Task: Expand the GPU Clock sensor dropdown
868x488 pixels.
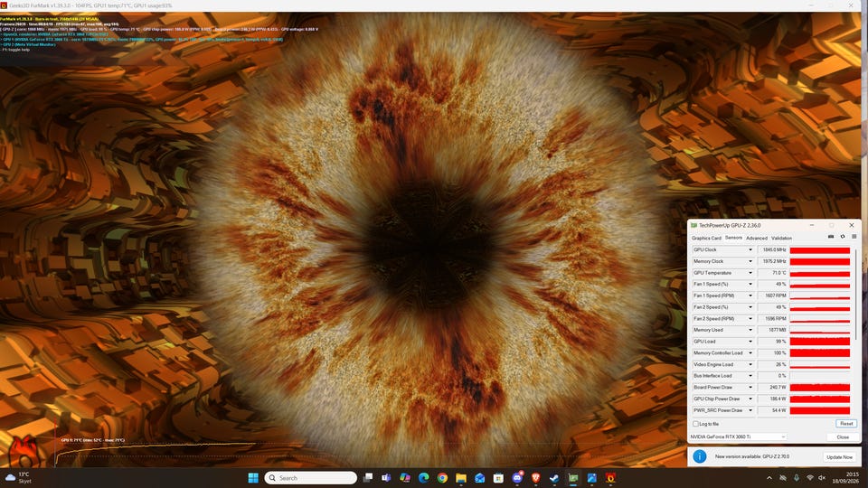Action: click(750, 250)
